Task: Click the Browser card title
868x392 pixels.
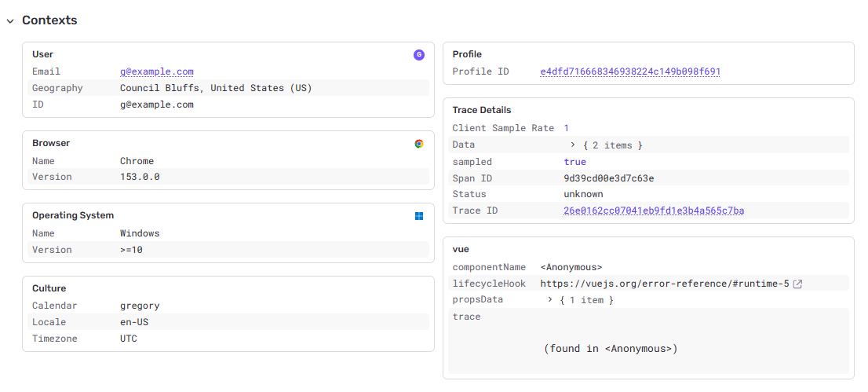Action: pos(51,143)
